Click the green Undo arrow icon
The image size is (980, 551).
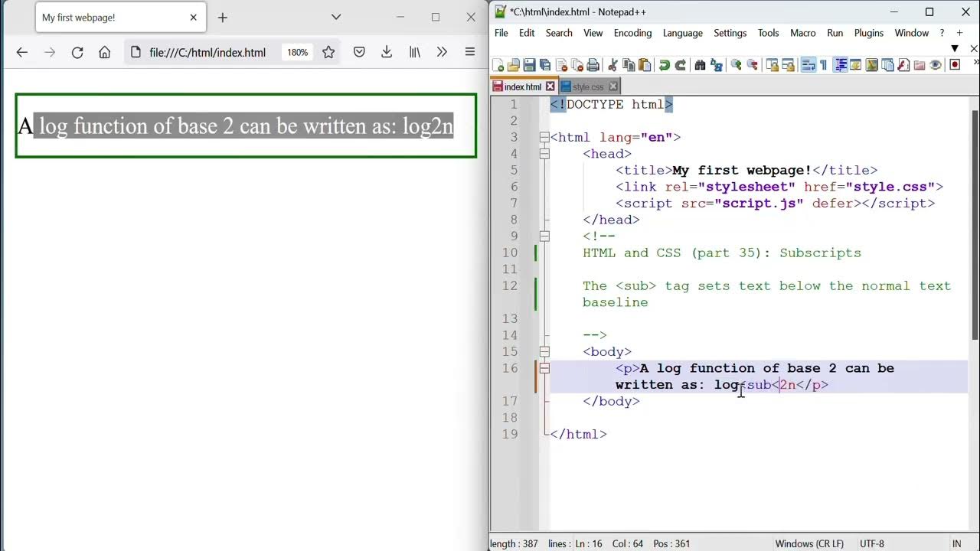[664, 65]
